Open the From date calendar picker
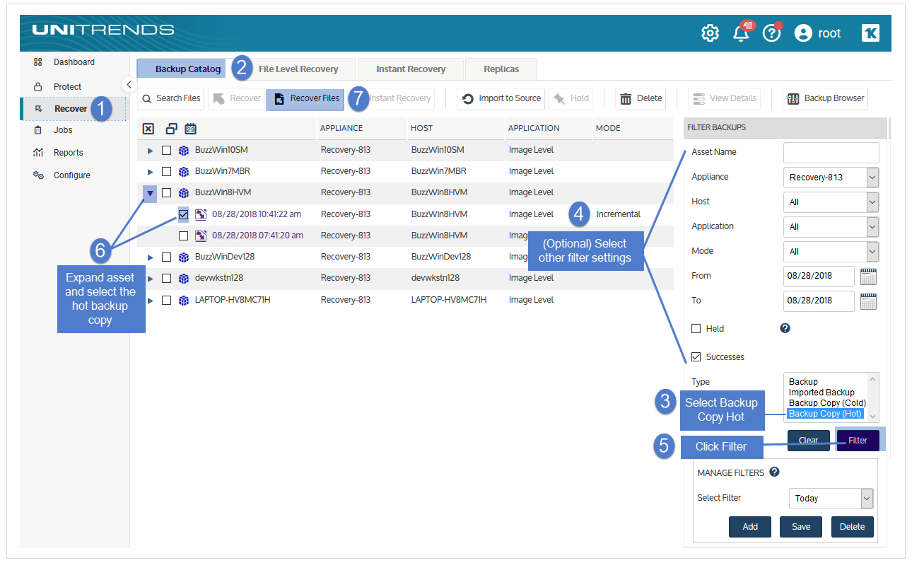Screen dimensions: 924x575 pyautogui.click(x=868, y=276)
